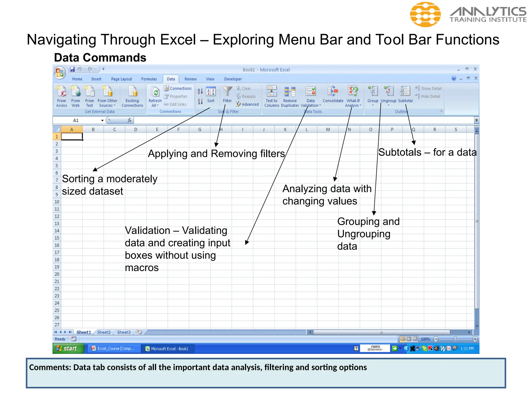Click the Clear filter button
532x399 pixels.
(243, 88)
